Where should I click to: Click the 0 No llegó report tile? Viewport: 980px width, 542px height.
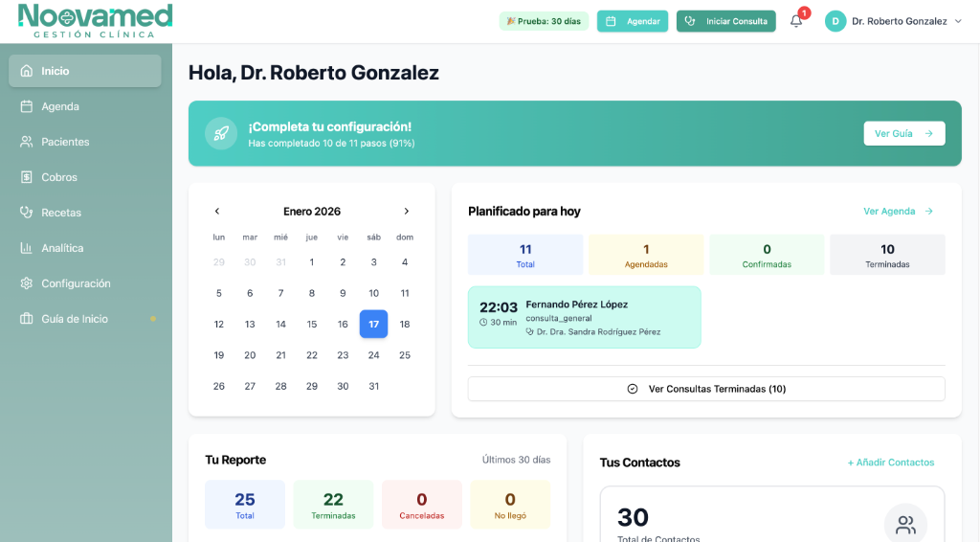(510, 505)
